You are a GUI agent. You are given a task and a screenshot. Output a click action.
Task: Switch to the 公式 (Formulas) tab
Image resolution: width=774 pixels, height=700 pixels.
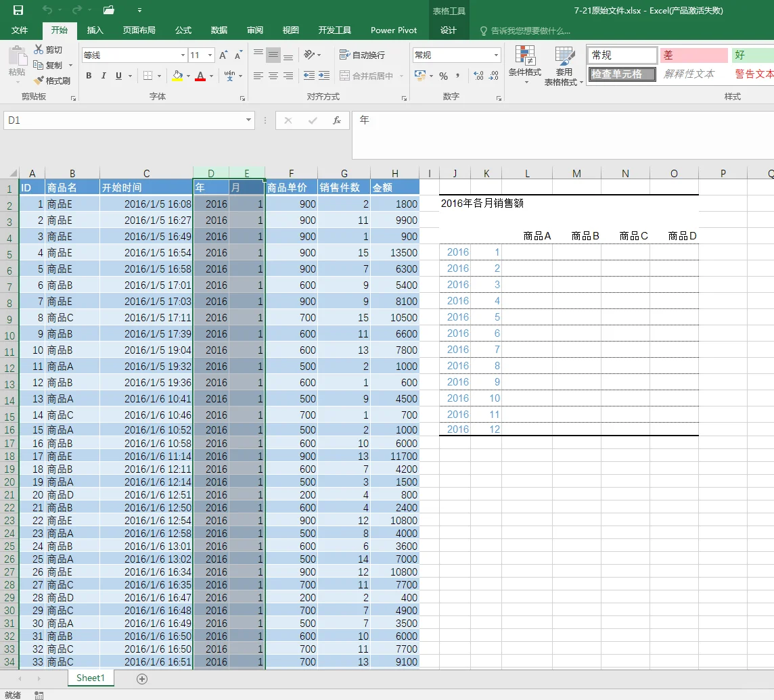click(x=183, y=30)
